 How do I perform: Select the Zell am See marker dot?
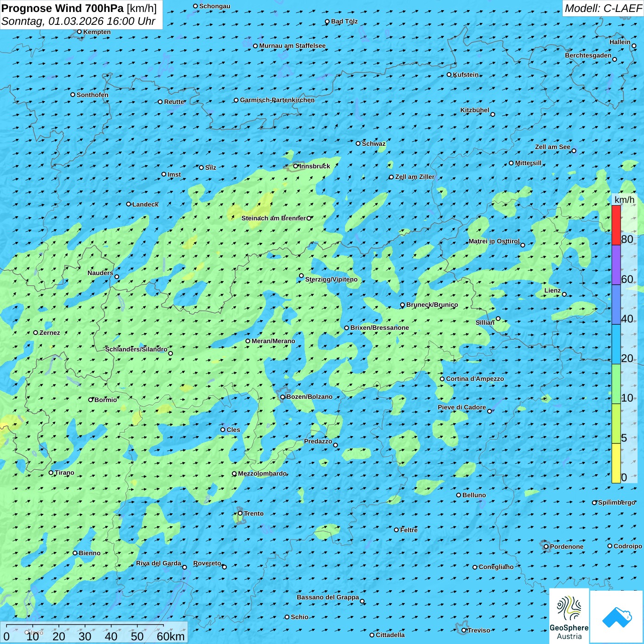[574, 150]
